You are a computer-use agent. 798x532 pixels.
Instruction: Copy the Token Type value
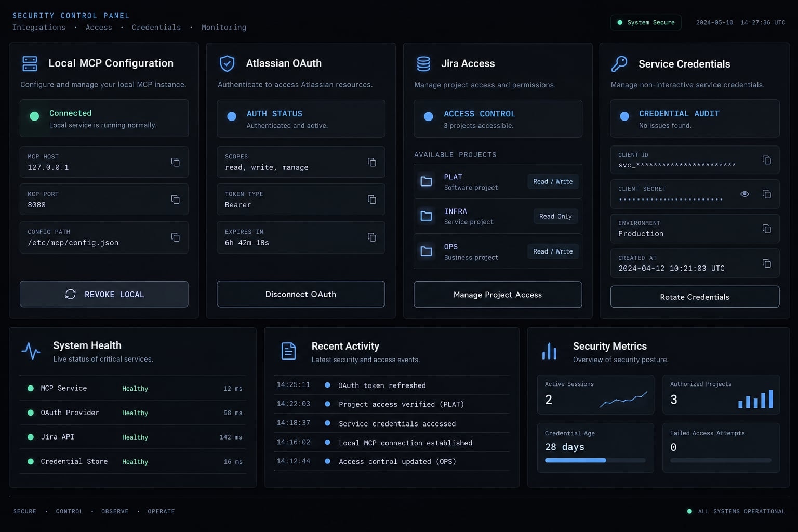click(372, 199)
